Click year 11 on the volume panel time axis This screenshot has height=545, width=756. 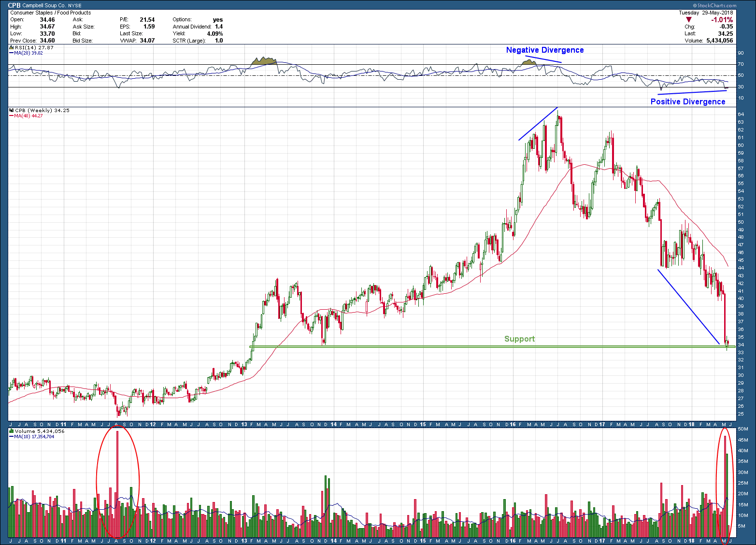(x=63, y=541)
